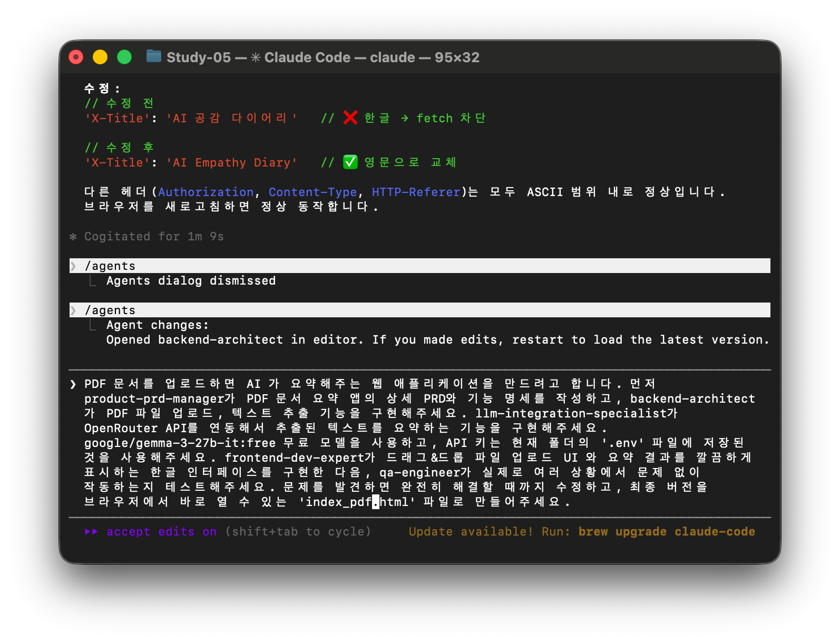This screenshot has width=840, height=642.
Task: Click the 'AI 공감 다이어리' string value
Action: [x=232, y=118]
